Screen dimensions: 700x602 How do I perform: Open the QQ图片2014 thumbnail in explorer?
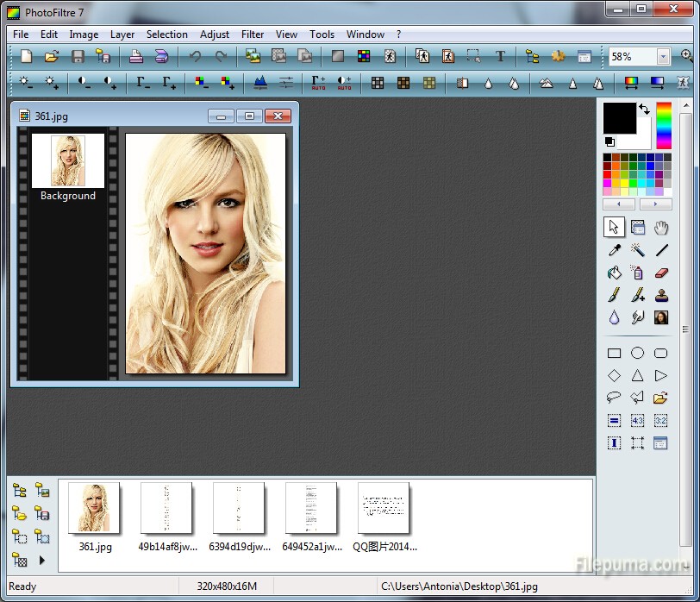pyautogui.click(x=384, y=509)
